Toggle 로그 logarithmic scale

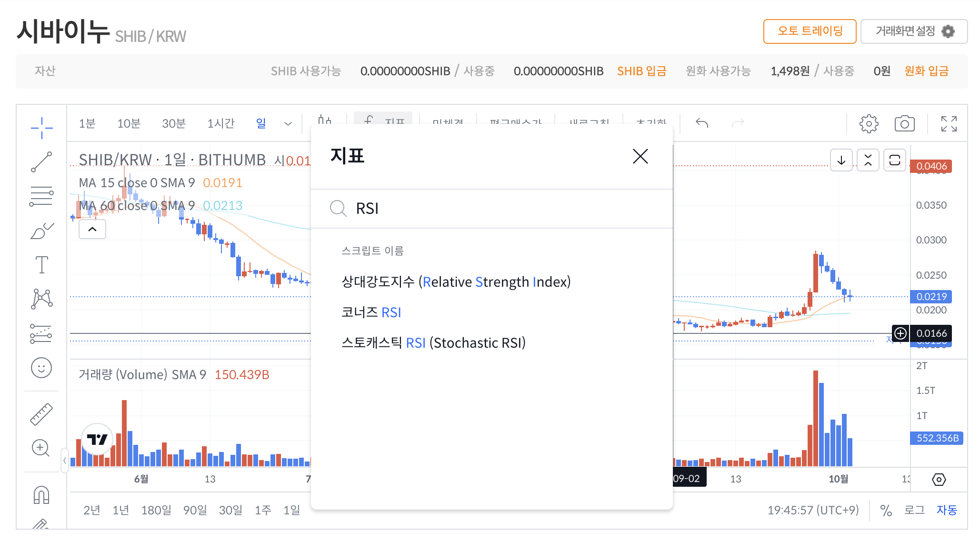coord(914,510)
